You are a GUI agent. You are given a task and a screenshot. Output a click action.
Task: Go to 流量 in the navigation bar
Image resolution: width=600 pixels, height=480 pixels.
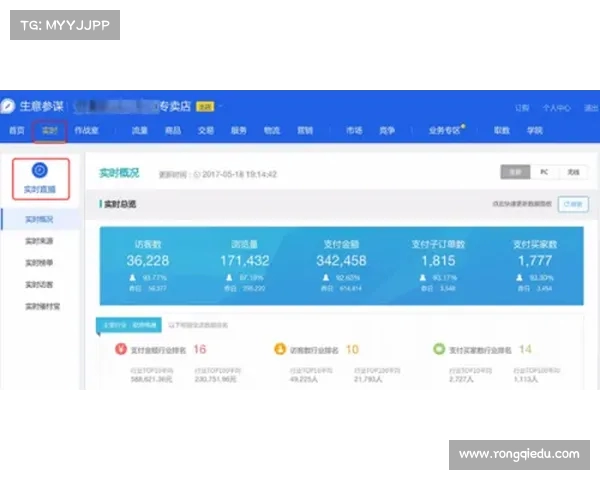(x=139, y=130)
